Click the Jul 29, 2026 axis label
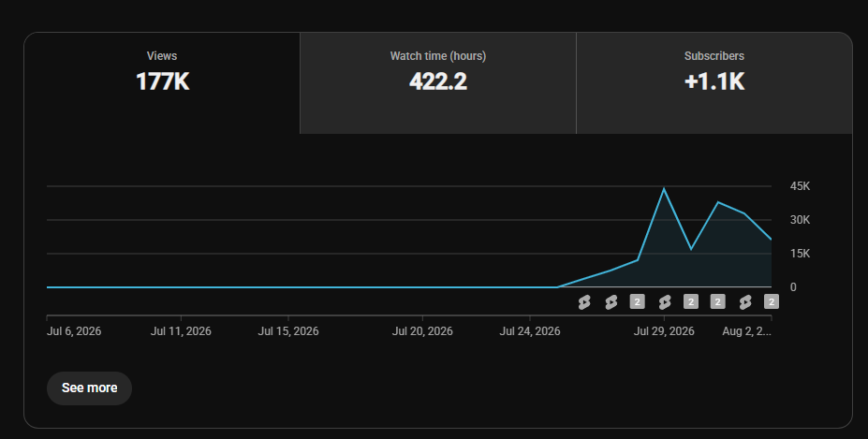The image size is (868, 439). click(664, 331)
